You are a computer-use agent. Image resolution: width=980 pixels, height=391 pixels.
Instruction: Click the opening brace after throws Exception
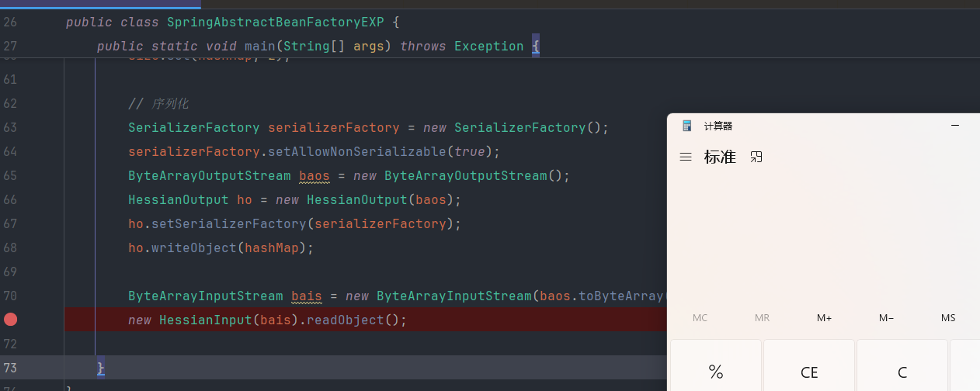coord(536,46)
